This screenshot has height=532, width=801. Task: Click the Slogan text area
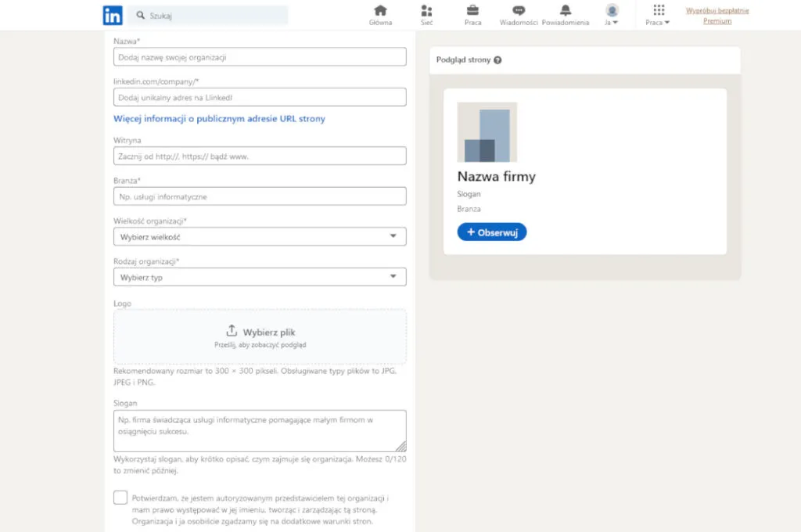[x=260, y=430]
